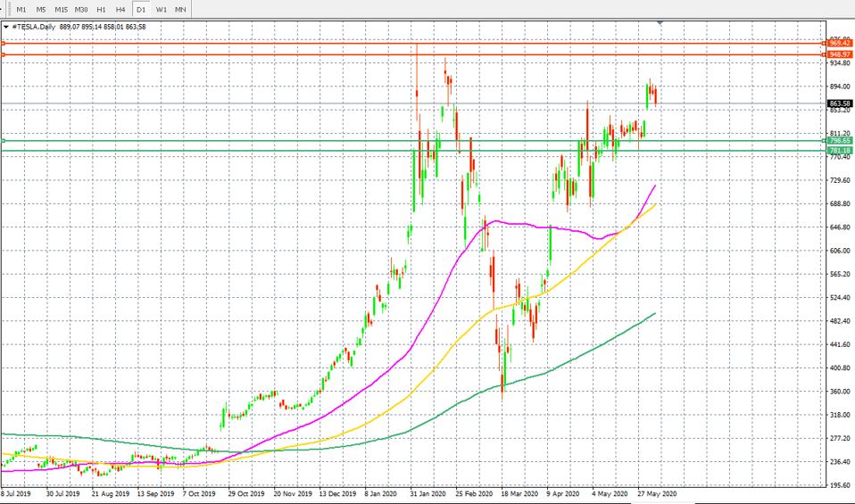The width and height of the screenshot is (855, 504).
Task: Click the M30 timeframe button
Action: (82, 9)
